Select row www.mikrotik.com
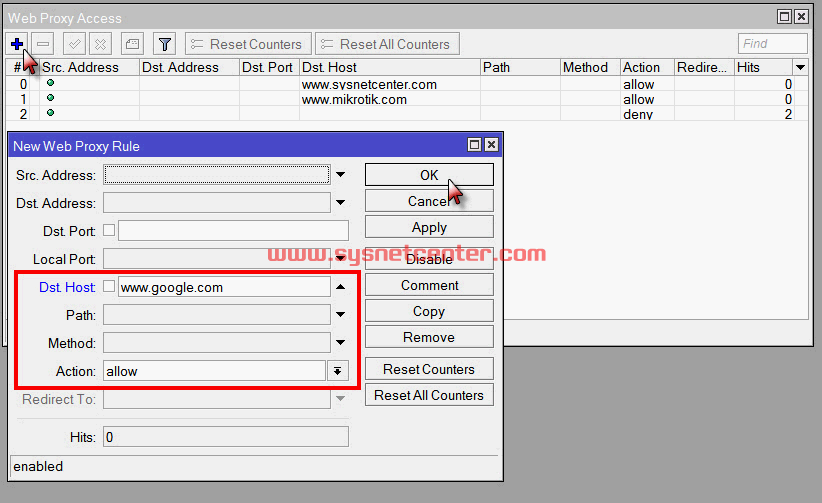The width and height of the screenshot is (822, 503). click(407, 99)
